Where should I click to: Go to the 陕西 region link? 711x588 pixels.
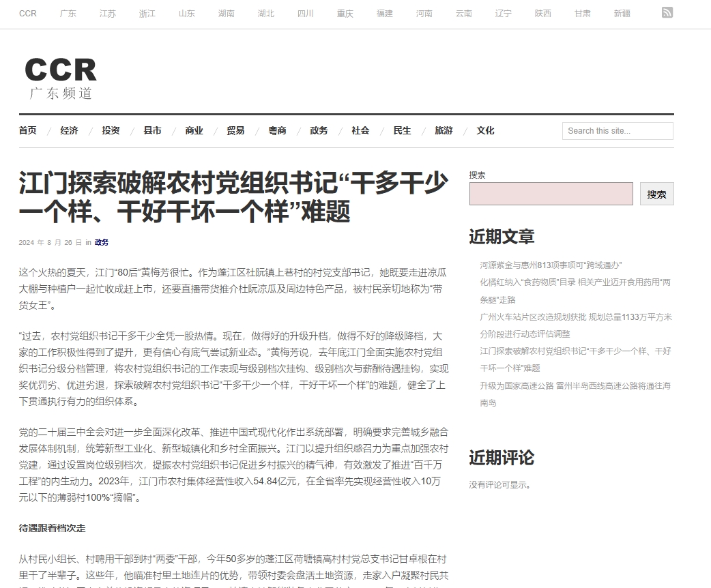(x=542, y=14)
